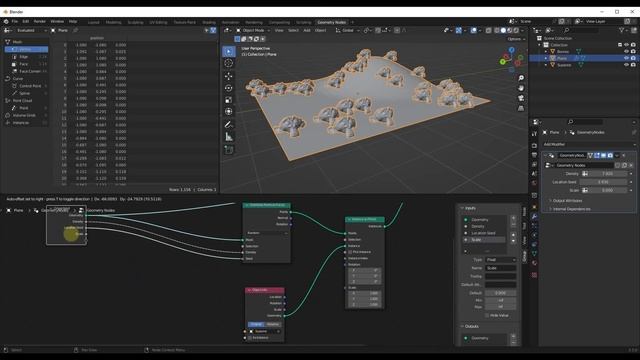The width and height of the screenshot is (640, 360).
Task: Select Scale input in the Inputs list
Action: click(x=484, y=240)
